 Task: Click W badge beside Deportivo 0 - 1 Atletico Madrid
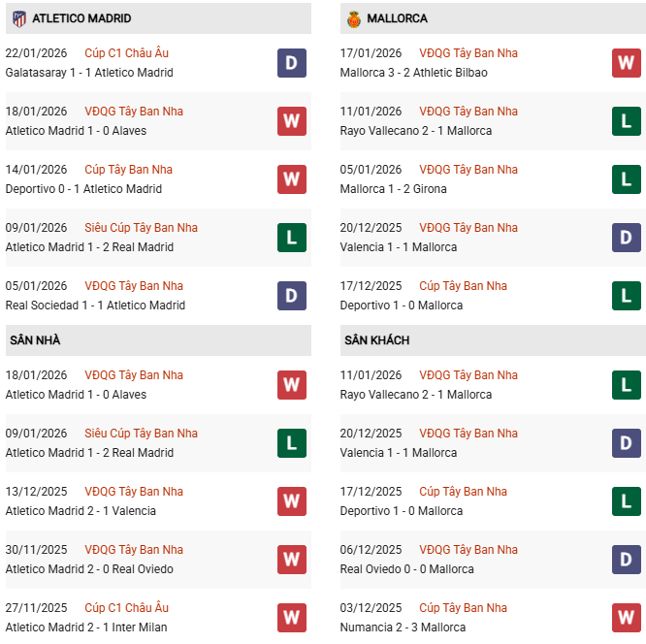click(292, 179)
